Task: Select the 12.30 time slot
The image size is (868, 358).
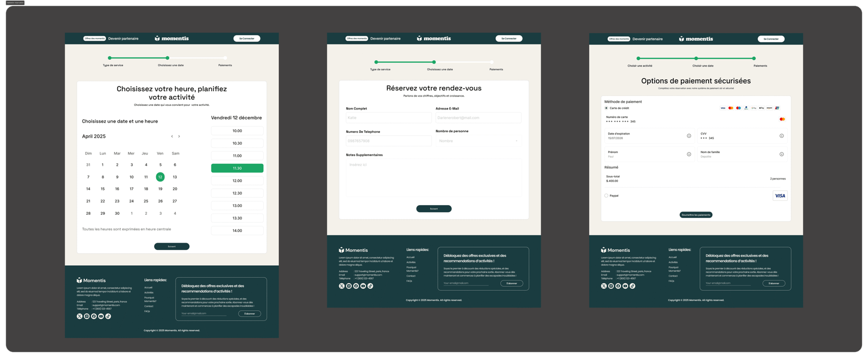Action: [237, 193]
